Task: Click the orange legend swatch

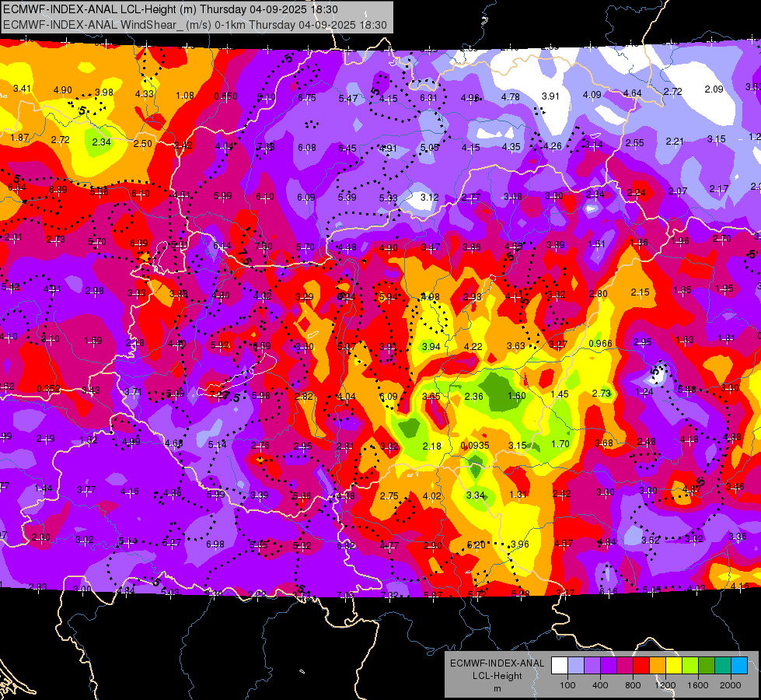Action: 658,666
